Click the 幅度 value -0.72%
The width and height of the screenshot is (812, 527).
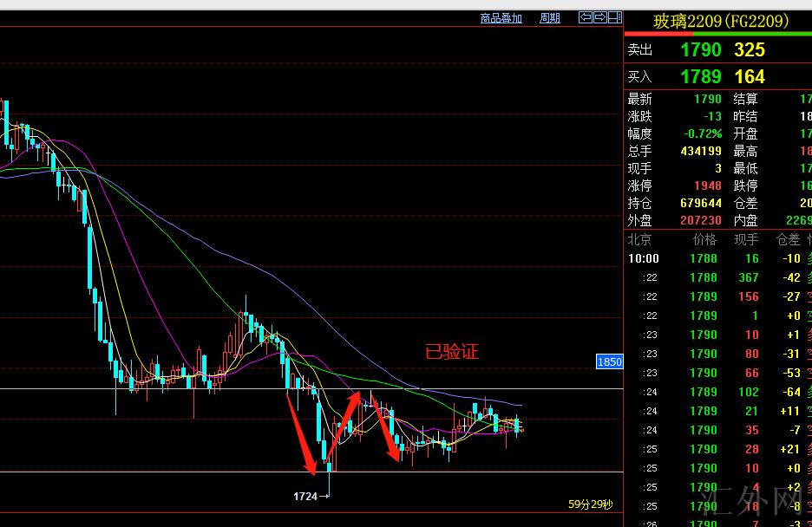click(x=703, y=134)
